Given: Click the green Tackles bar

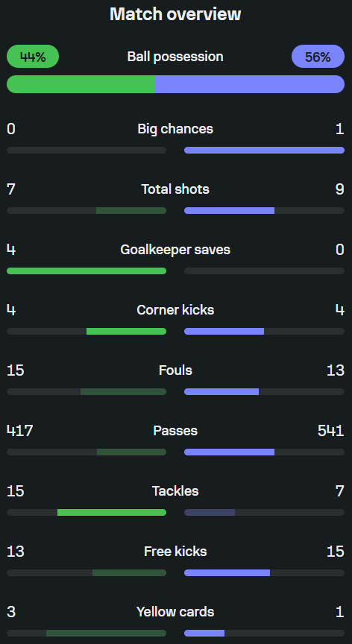Looking at the screenshot, I should pyautogui.click(x=112, y=513).
